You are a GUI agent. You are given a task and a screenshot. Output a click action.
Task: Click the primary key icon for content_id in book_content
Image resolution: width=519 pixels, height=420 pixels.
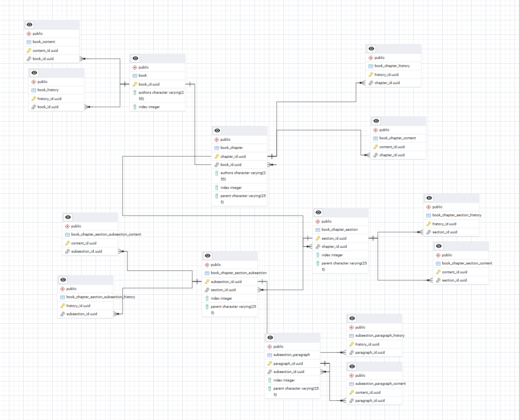point(29,51)
